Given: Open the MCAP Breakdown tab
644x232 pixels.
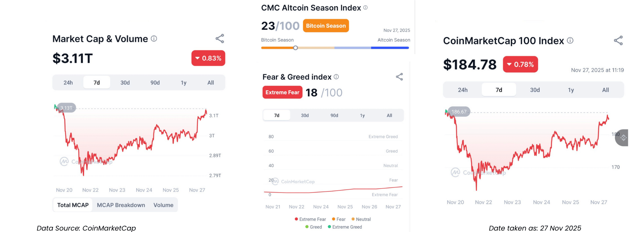Looking at the screenshot, I should click(121, 205).
